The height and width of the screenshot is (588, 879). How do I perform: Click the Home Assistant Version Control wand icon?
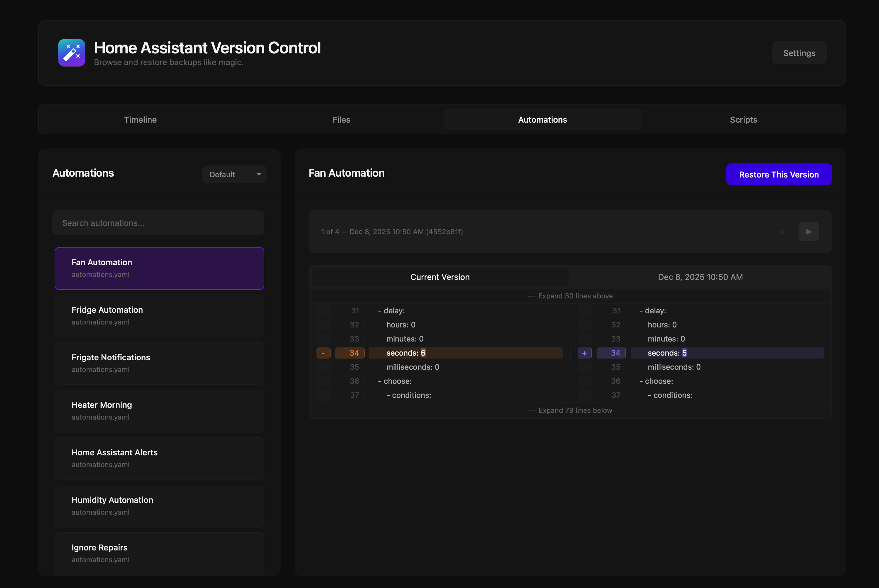point(71,53)
